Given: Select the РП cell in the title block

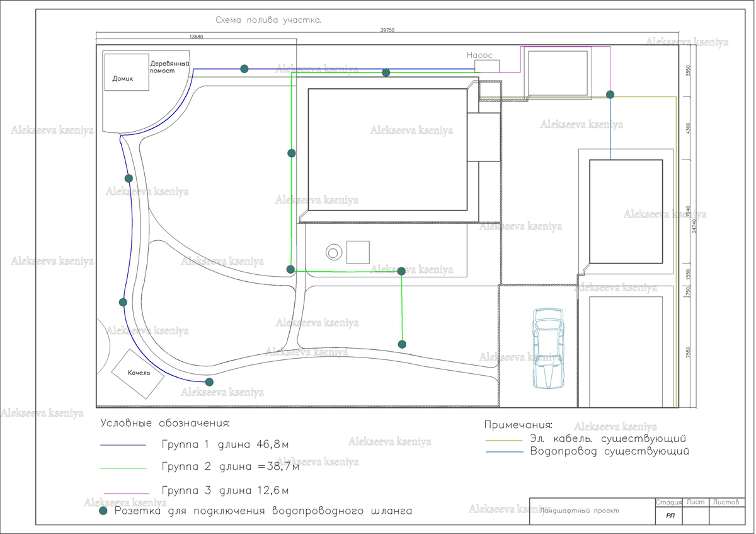Looking at the screenshot, I should point(668,516).
